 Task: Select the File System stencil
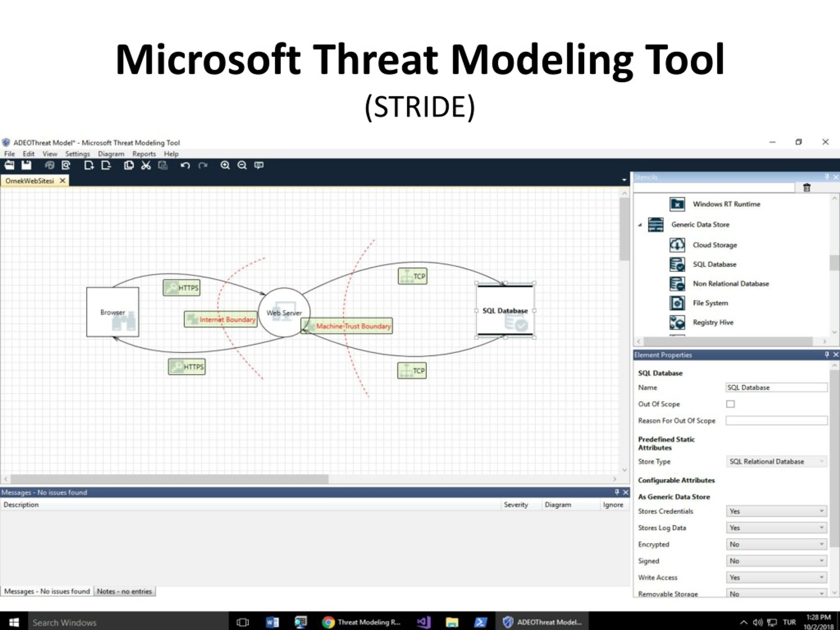(699, 303)
